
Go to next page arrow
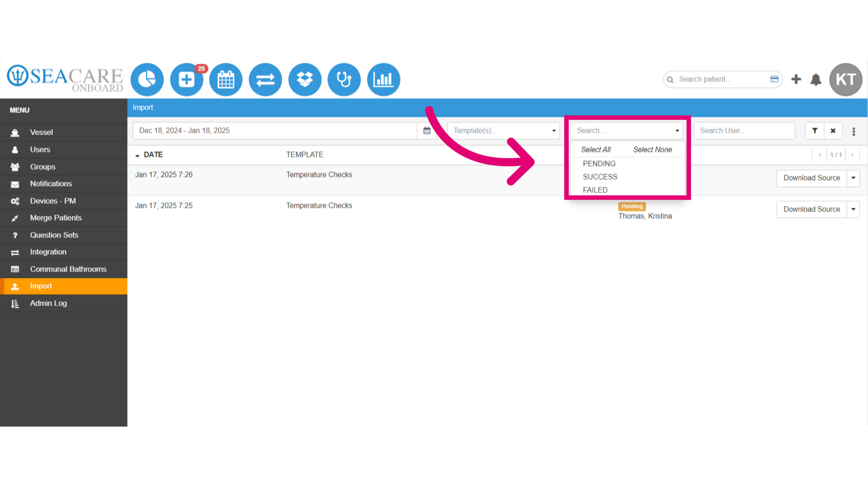(853, 155)
